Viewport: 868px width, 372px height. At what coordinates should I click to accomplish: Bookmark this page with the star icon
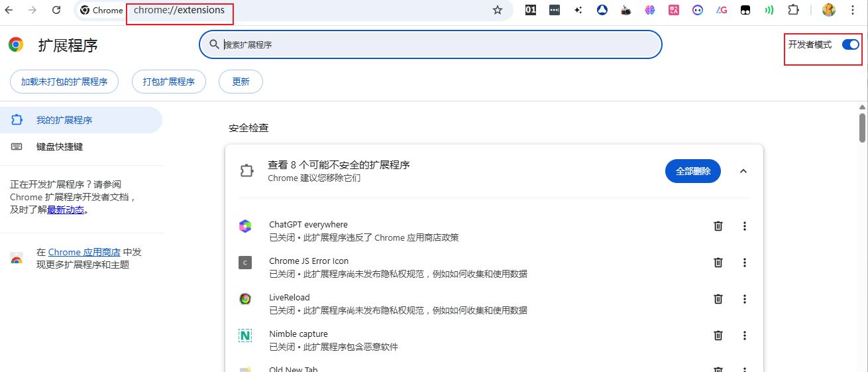tap(498, 10)
